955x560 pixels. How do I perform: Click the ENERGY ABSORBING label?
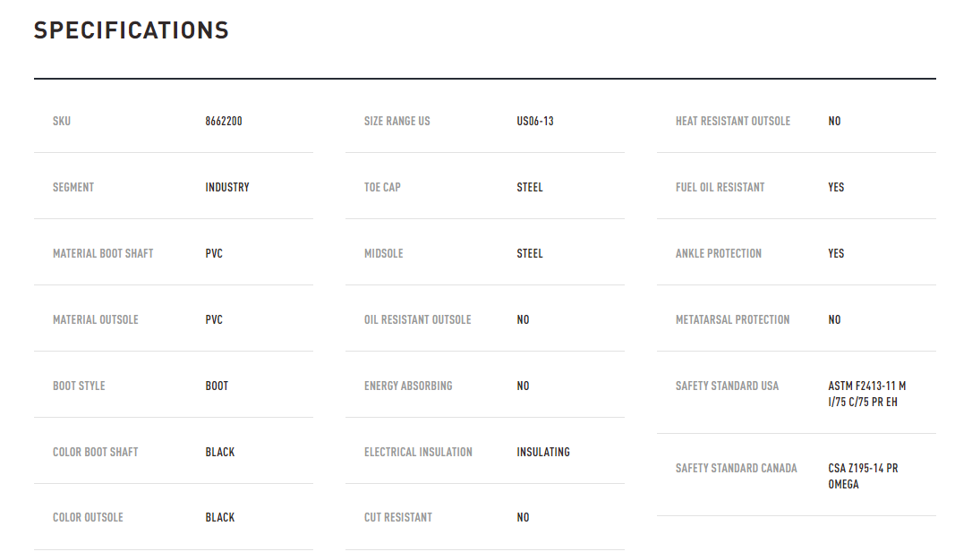point(408,386)
